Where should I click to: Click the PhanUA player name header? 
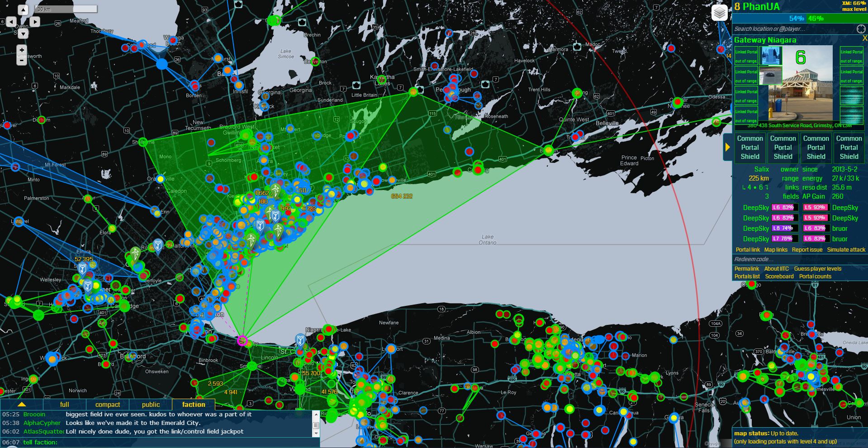pos(761,6)
